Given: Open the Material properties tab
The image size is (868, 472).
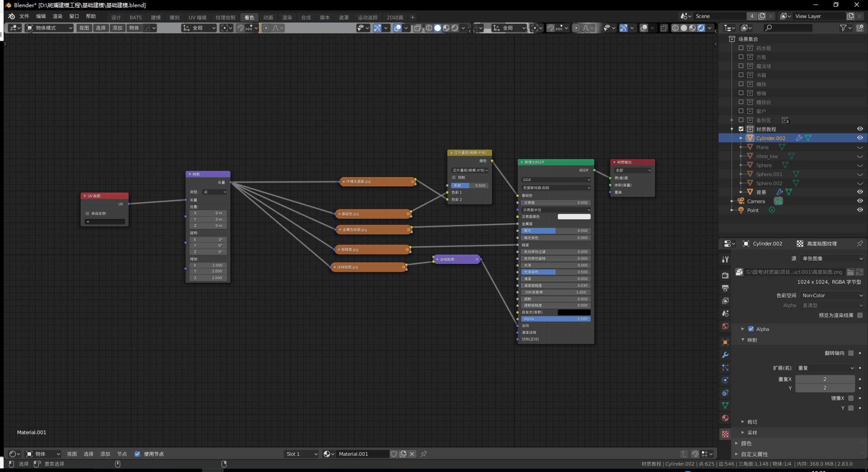Looking at the screenshot, I should pos(725,418).
